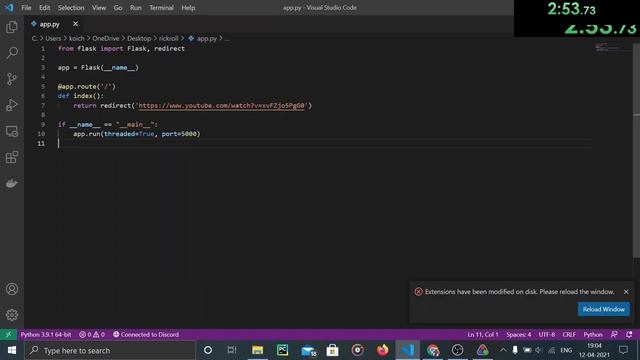Click the Reload Window button
The width and height of the screenshot is (640, 360).
point(604,309)
